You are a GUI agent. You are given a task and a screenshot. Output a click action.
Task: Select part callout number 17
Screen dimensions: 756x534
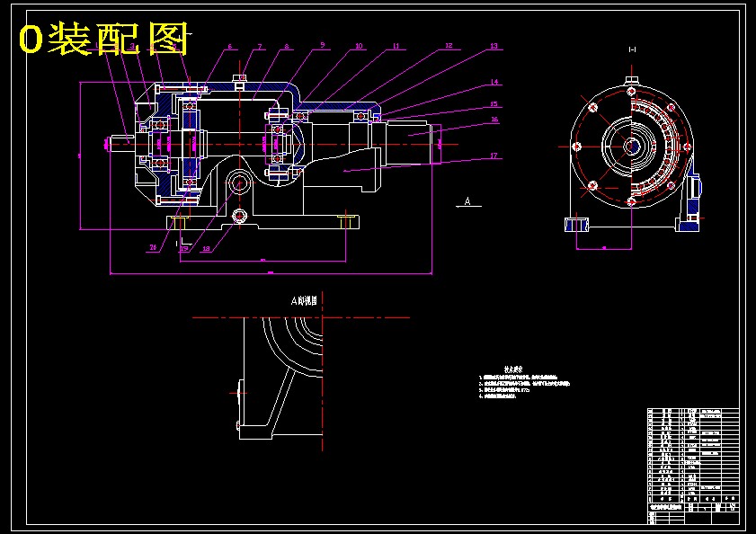(494, 156)
